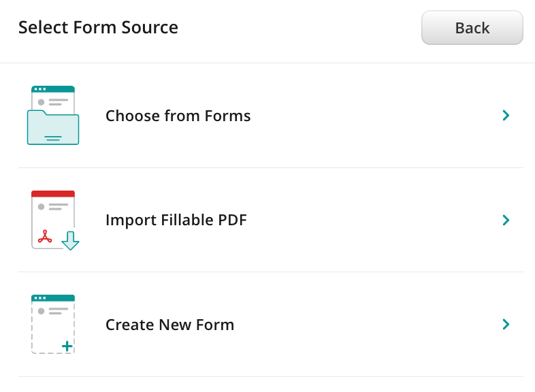Select the "Import Fillable PDF" option text
Screen dimensions: 535x392
click(x=176, y=220)
